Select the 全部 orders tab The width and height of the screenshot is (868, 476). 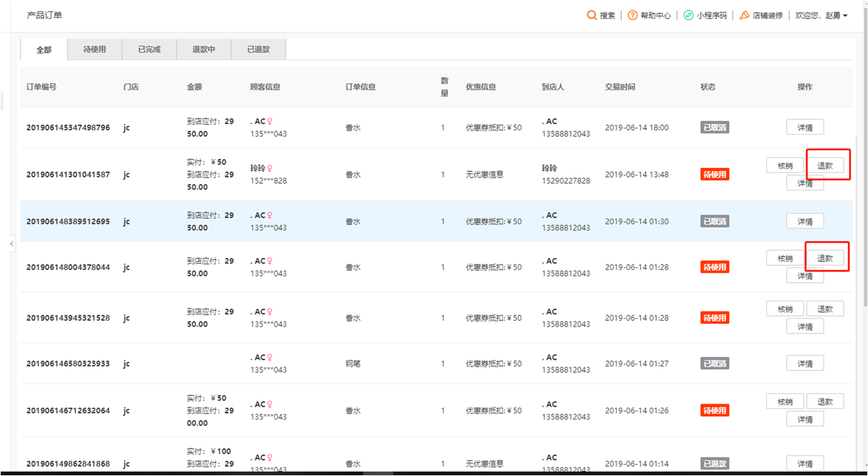(x=44, y=49)
